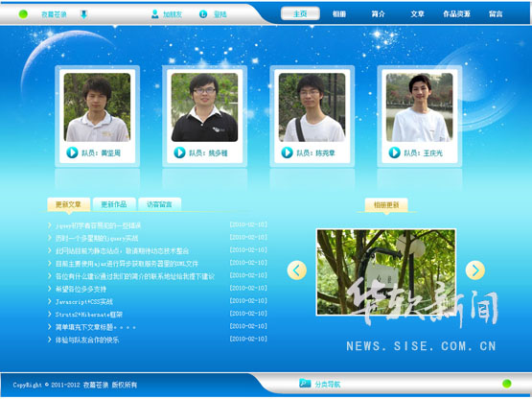532x399 pixels.
Task: Go to the works resources (作品资源) page
Action: coord(456,14)
